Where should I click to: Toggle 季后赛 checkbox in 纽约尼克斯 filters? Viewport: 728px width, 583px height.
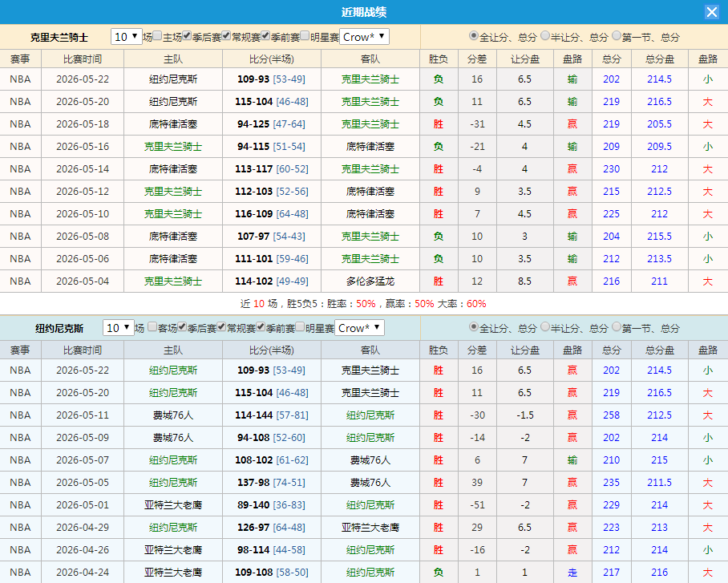pos(182,327)
